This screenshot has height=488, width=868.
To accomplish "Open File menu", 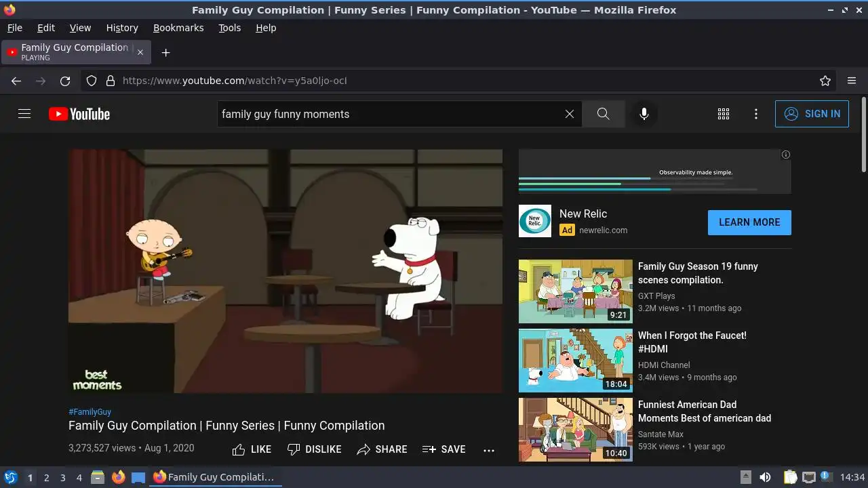I will tap(14, 28).
